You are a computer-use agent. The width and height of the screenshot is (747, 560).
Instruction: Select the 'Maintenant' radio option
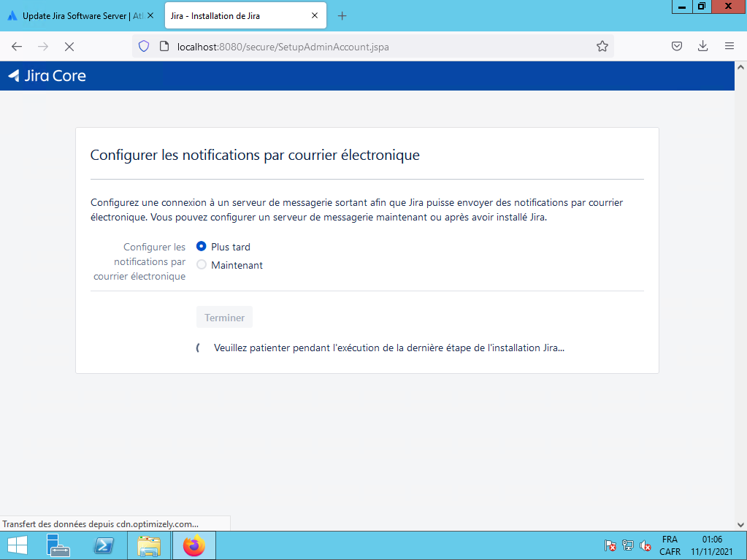coord(202,265)
